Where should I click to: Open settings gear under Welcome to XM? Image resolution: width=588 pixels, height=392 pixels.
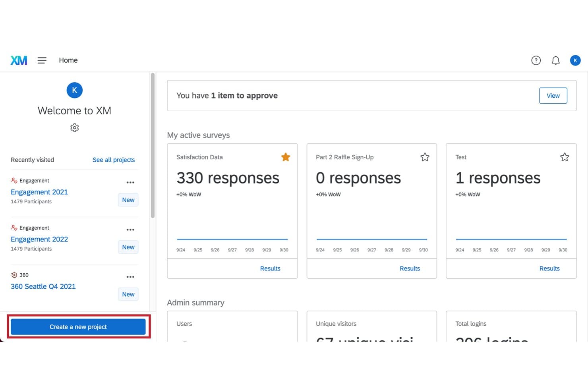tap(74, 127)
